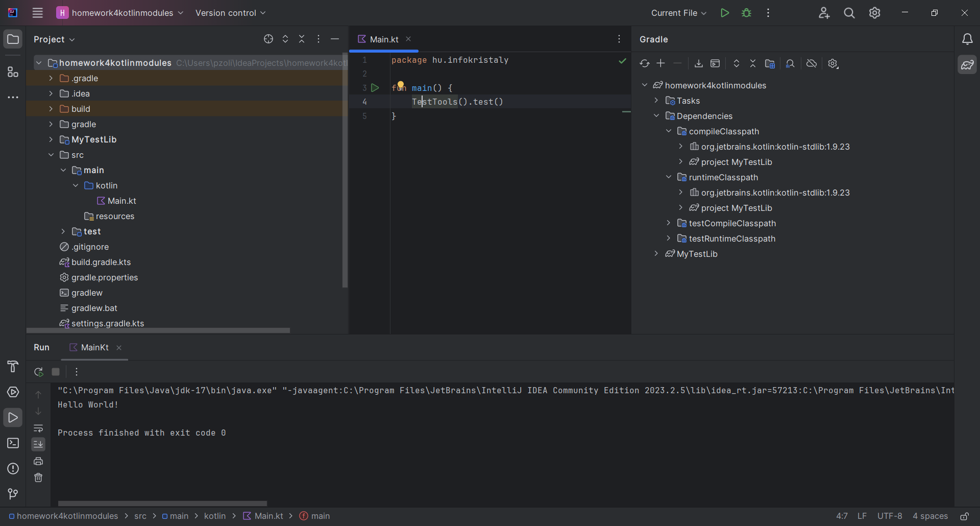Open Gradle build tool settings wrench
Screen dimensions: 980x526
click(x=833, y=64)
